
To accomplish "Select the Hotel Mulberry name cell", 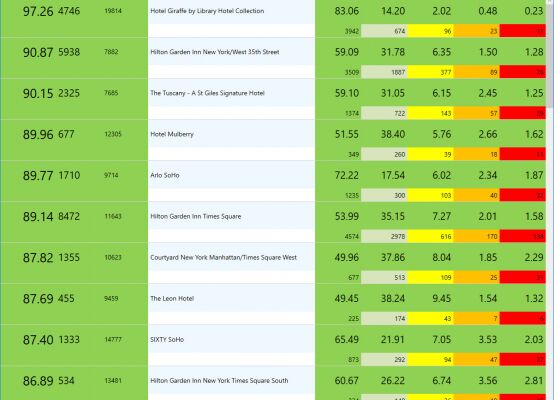I will [x=231, y=134].
